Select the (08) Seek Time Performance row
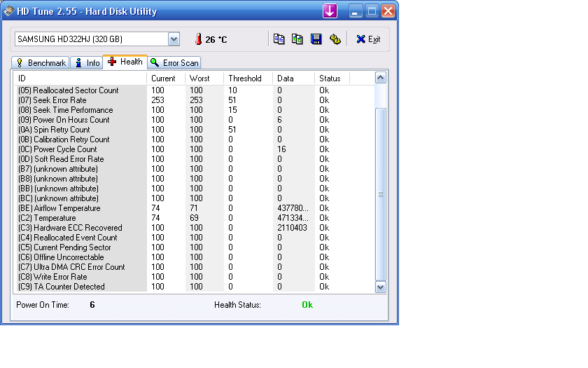588x368 pixels. (x=195, y=110)
